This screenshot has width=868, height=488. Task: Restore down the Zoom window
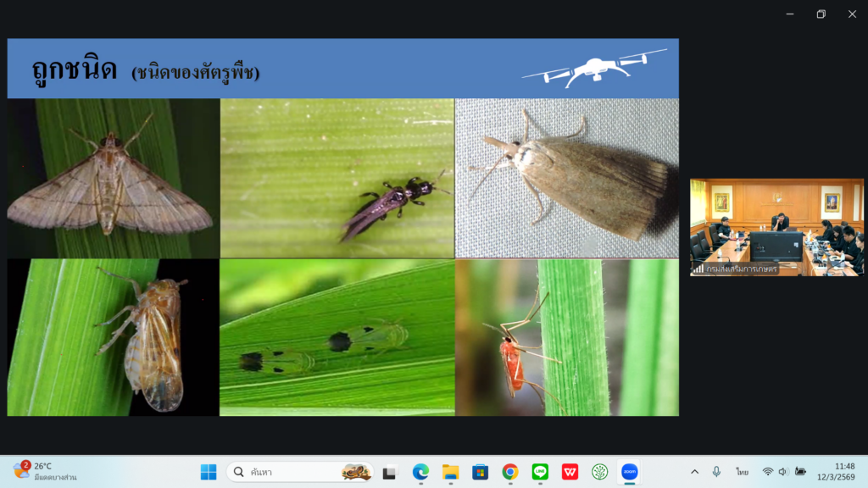(x=821, y=14)
